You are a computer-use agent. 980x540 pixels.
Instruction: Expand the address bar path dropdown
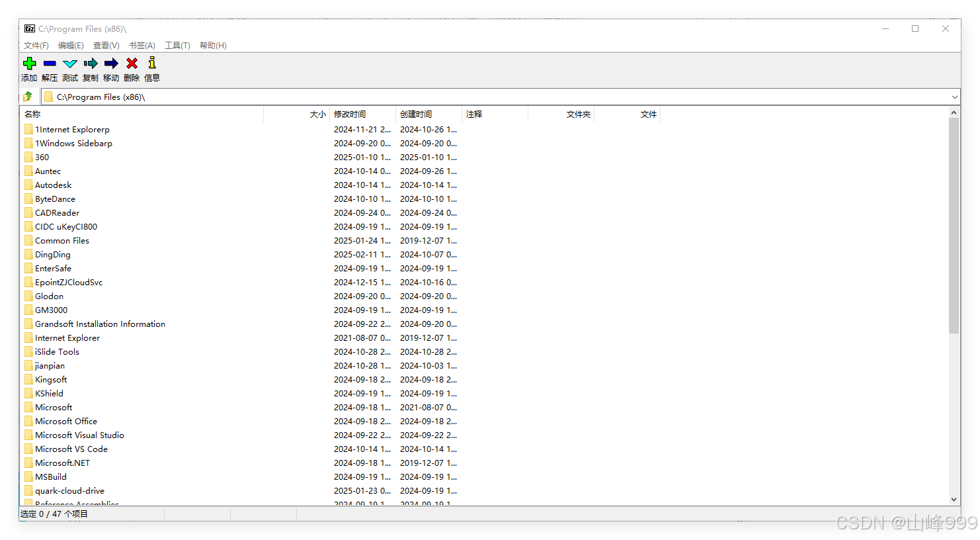click(954, 97)
